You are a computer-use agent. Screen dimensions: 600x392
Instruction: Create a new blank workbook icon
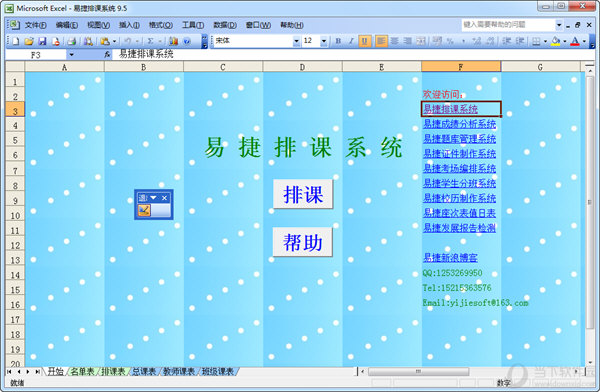tap(15, 41)
